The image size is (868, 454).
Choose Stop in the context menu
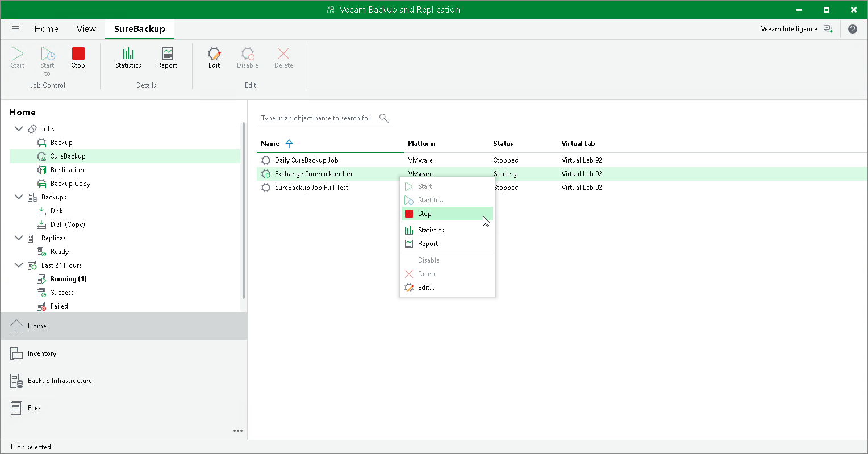coord(448,214)
